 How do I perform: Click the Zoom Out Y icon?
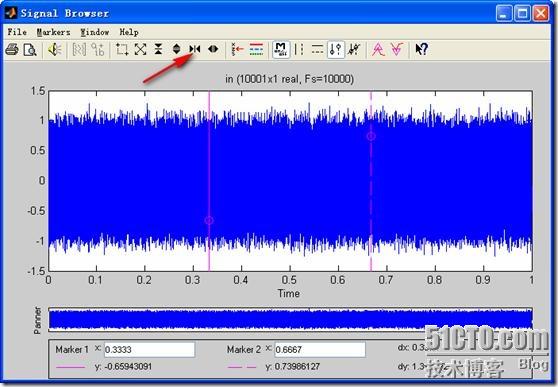click(x=177, y=49)
